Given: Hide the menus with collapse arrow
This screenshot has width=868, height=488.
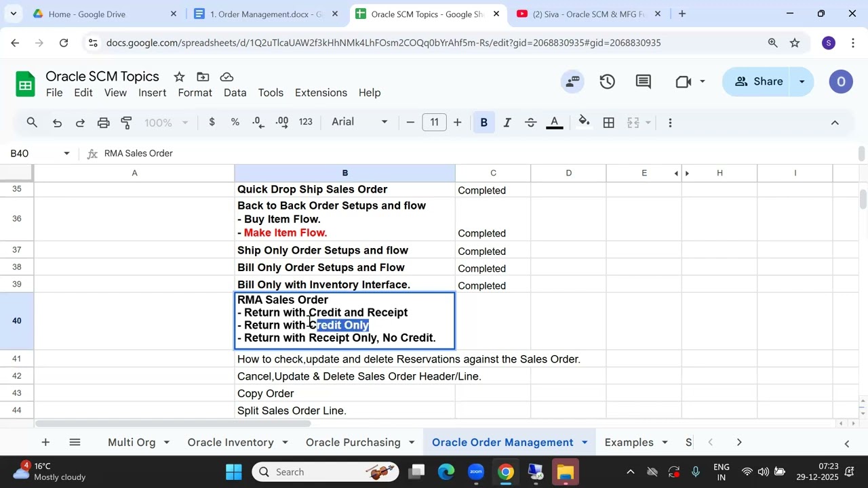Looking at the screenshot, I should coord(835,123).
